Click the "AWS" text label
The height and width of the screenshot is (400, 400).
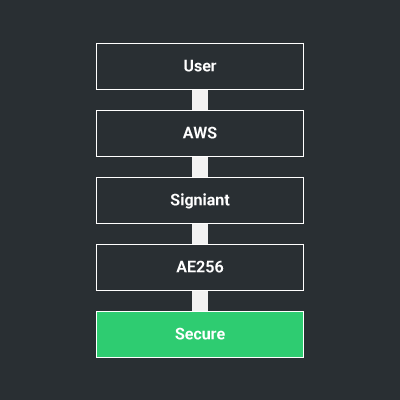point(200,133)
